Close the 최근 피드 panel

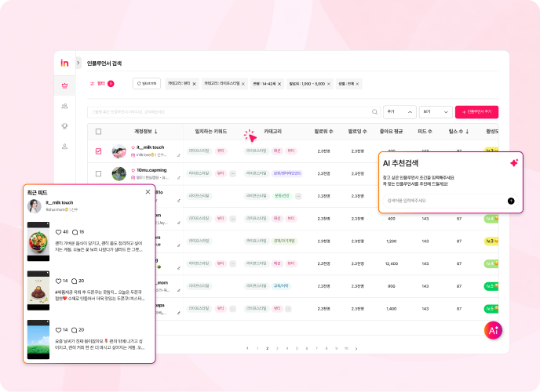pos(148,192)
